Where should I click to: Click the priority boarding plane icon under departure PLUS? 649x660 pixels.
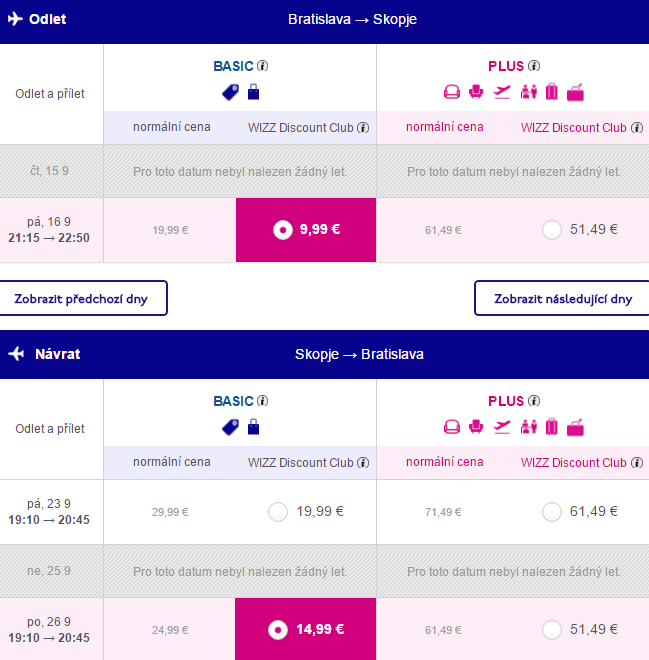tap(502, 92)
